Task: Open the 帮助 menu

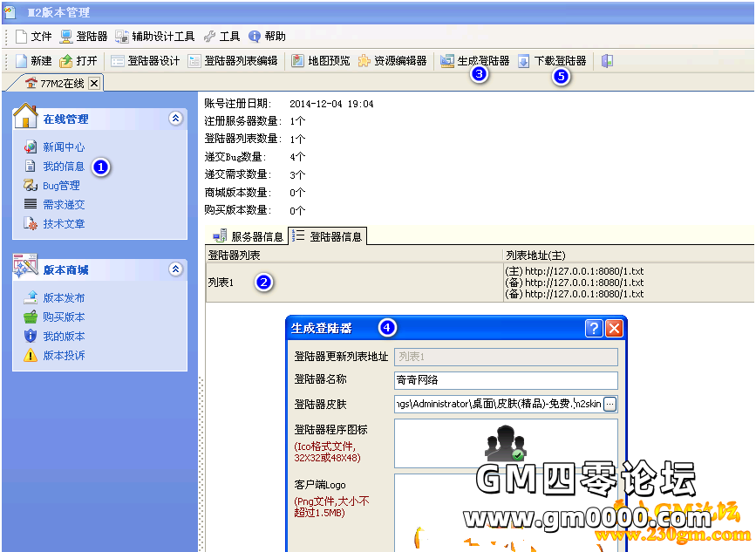Action: (x=267, y=36)
